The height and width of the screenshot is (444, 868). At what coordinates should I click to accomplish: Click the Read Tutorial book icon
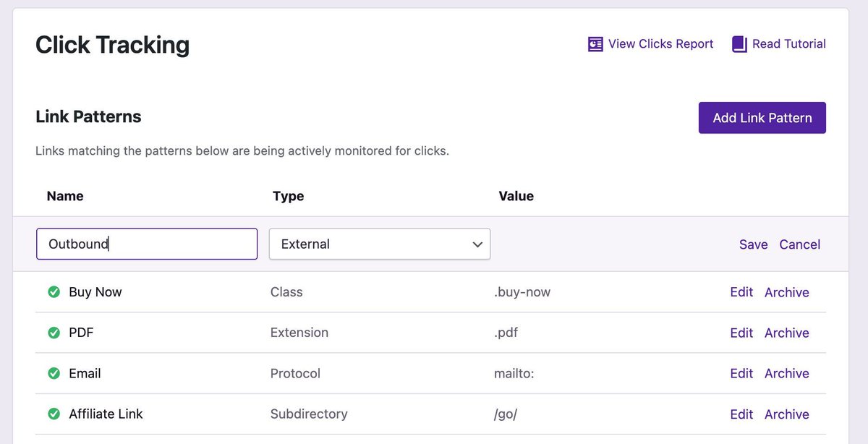[x=739, y=44]
